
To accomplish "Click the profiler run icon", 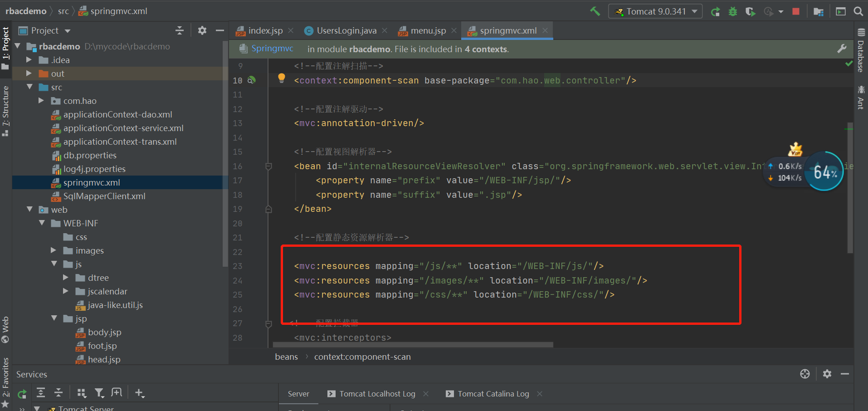I will tap(768, 11).
